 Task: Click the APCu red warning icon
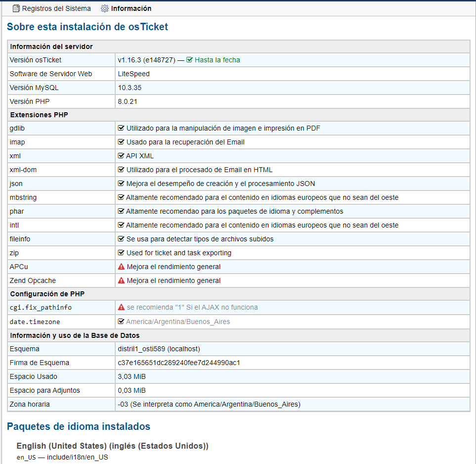tap(121, 267)
